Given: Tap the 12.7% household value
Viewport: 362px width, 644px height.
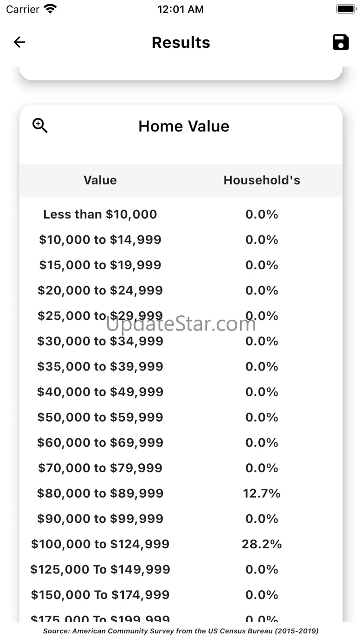Looking at the screenshot, I should 262,493.
